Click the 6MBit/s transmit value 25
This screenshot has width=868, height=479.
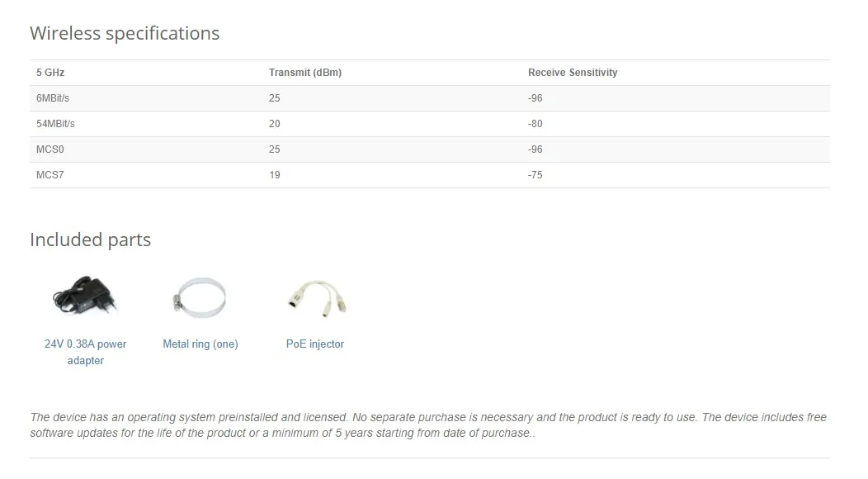(274, 98)
